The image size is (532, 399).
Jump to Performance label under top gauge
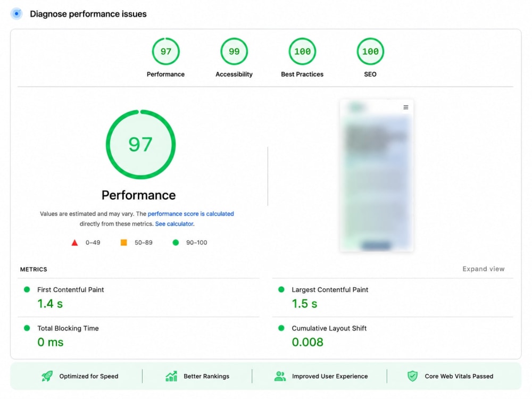click(x=165, y=74)
